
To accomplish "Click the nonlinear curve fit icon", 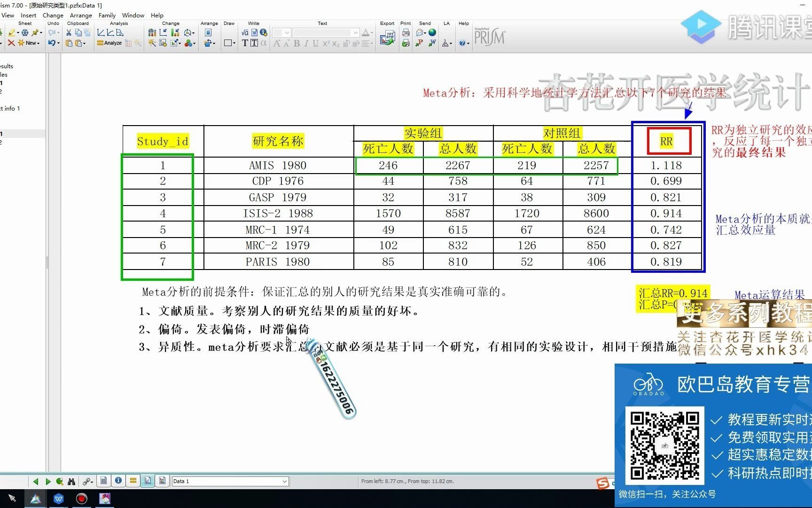I will tap(110, 32).
